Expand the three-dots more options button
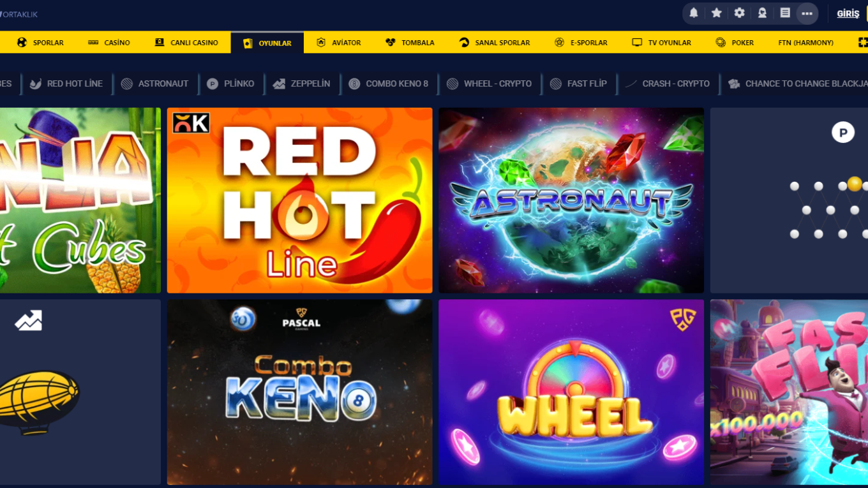Viewport: 868px width, 488px height. (x=807, y=13)
